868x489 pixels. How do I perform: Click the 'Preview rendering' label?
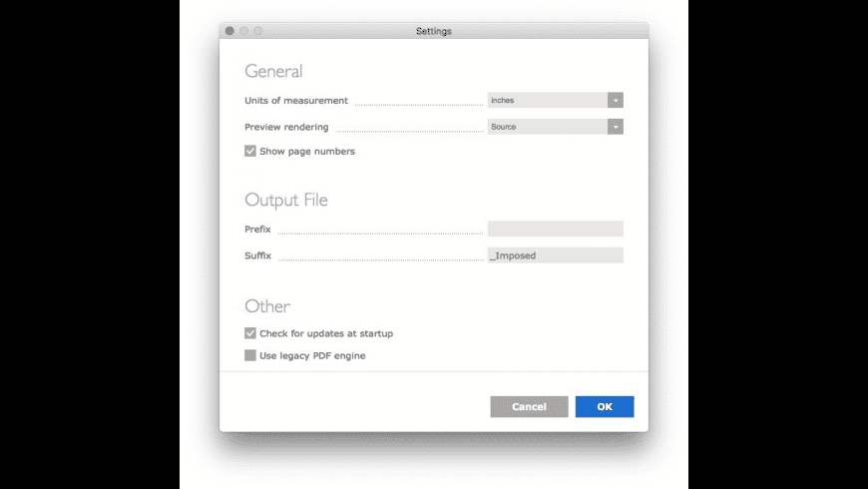pos(286,127)
